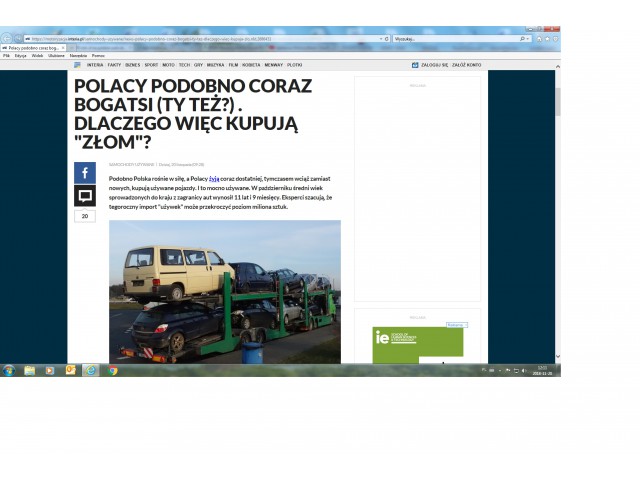Viewport: 640px width, 480px height.
Task: Go to MOTO section in navigation
Action: 169,64
